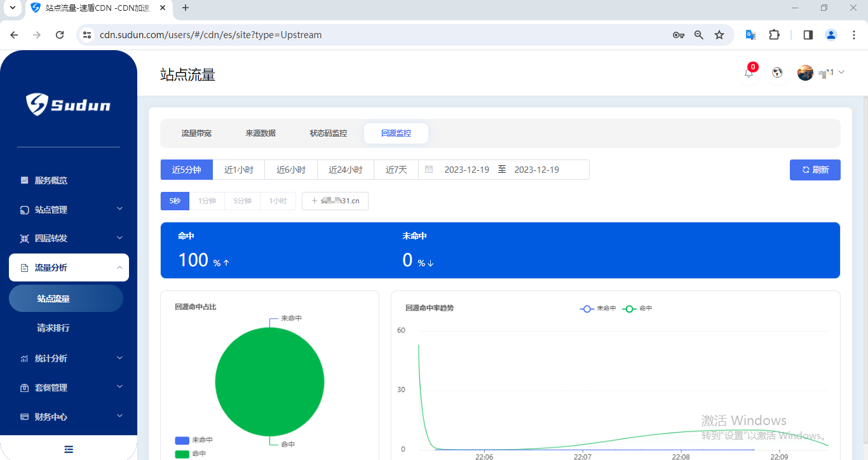Select the 5秒 granularity option
The width and height of the screenshot is (868, 460).
tap(175, 201)
